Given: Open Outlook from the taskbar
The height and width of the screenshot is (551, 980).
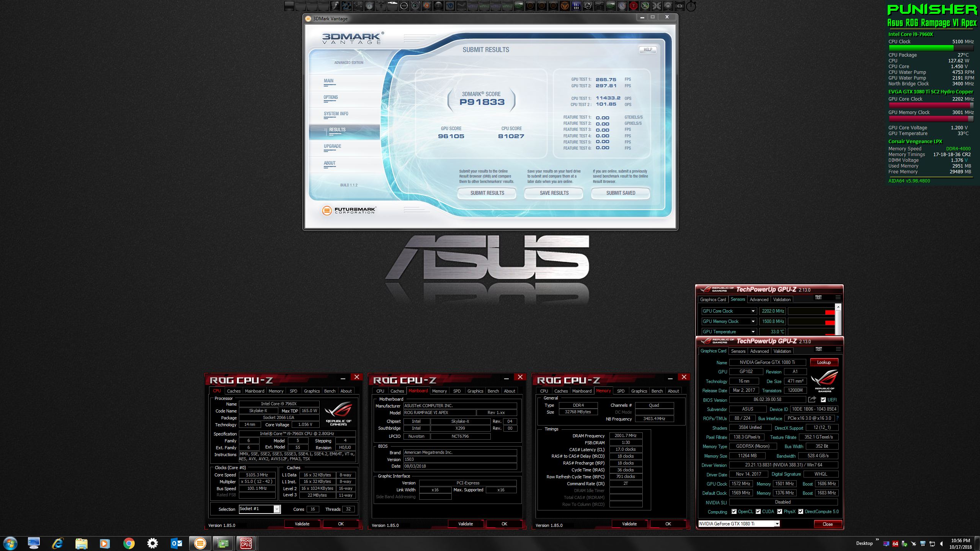Looking at the screenshot, I should 176,543.
